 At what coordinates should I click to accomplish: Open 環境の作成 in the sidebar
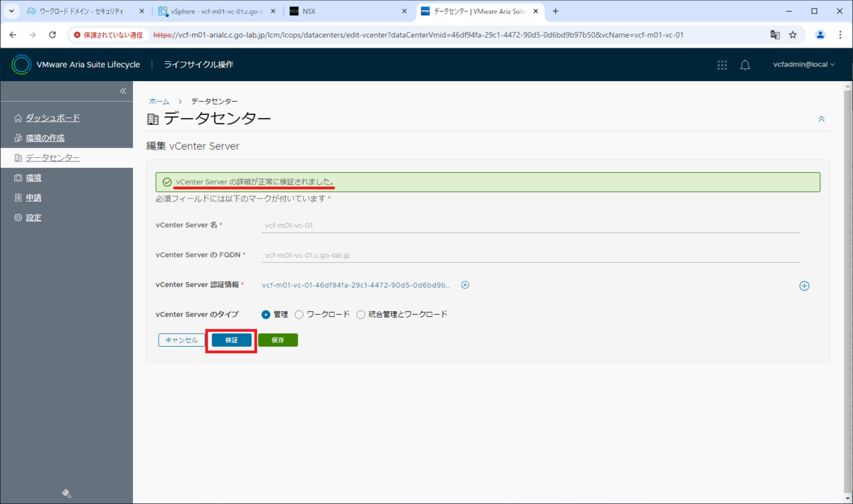coord(40,138)
